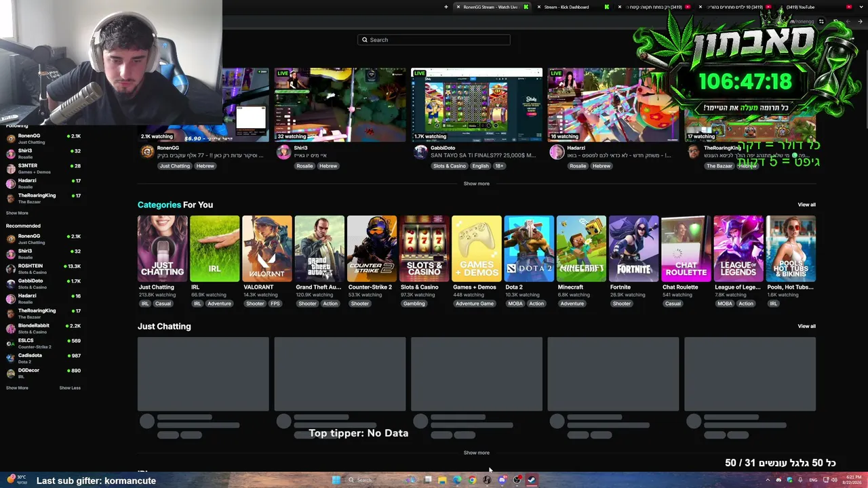Open the Counter-Strike 2 category cover
Screen dimensions: 868x488
[x=372, y=248]
